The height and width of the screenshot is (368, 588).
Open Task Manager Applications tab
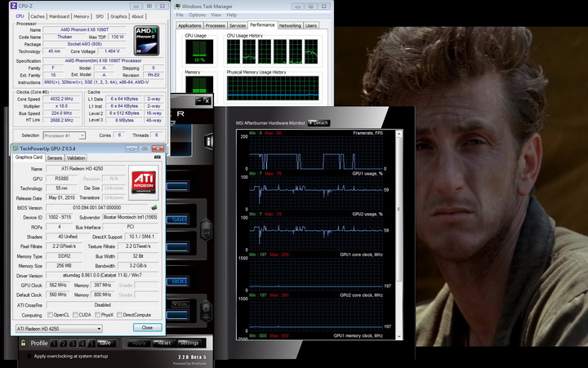[x=189, y=25]
